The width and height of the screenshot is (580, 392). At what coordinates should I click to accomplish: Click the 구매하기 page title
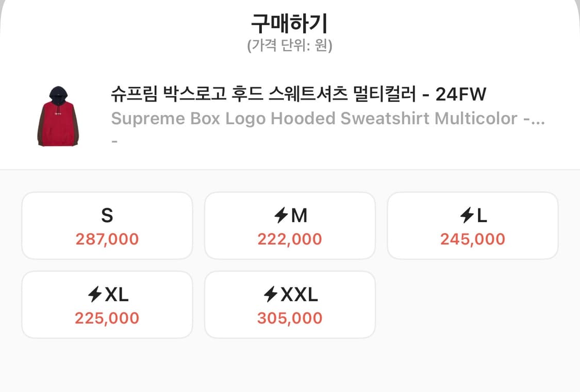[x=290, y=22]
